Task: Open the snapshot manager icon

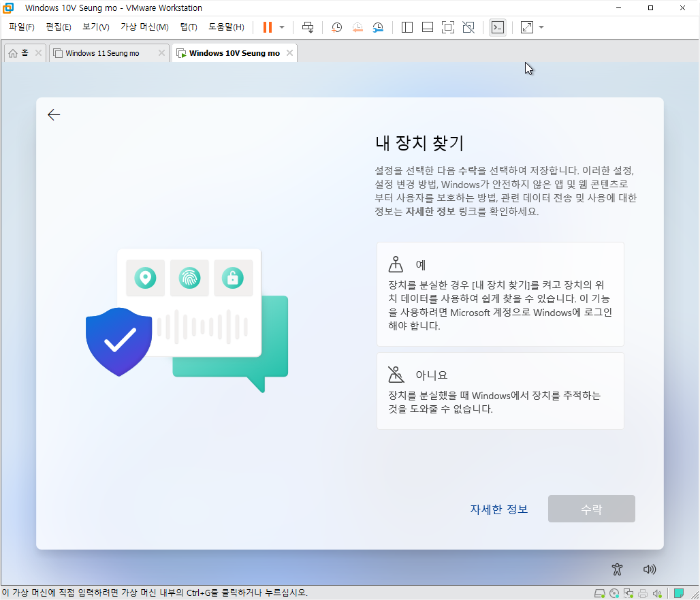Action: pyautogui.click(x=378, y=27)
